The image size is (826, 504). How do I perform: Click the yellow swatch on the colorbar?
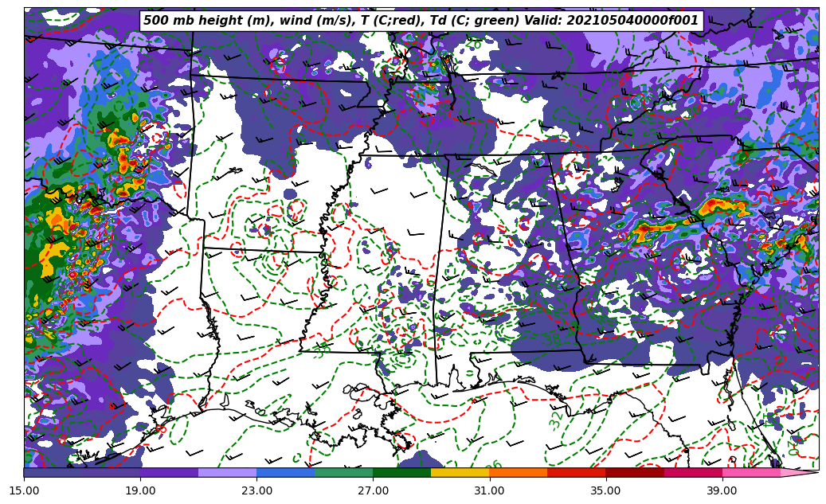(460, 472)
